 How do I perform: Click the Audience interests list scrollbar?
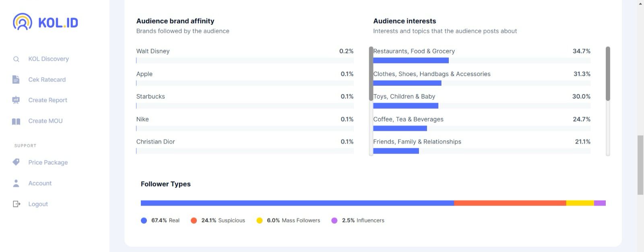(608, 74)
